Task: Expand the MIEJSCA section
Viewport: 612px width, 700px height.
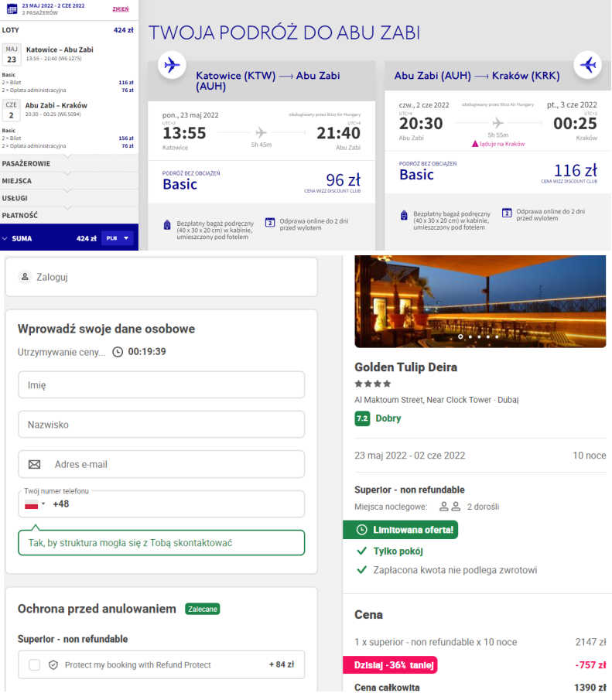Action: 69,181
